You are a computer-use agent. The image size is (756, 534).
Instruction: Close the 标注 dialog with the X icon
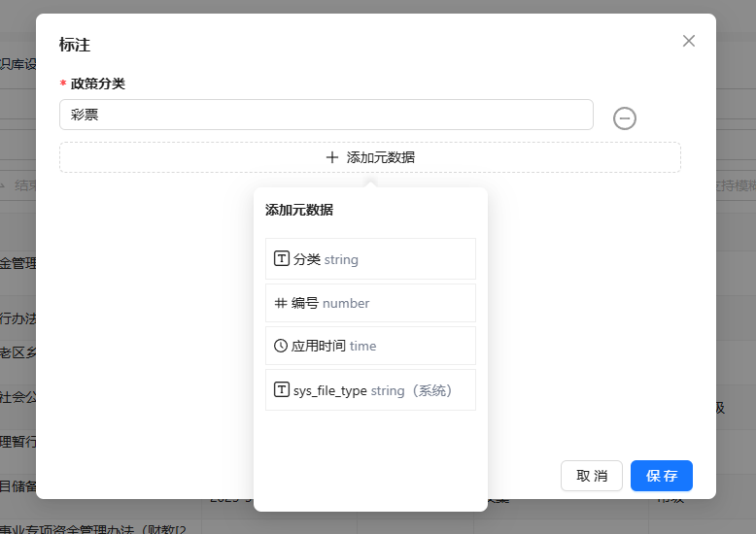pyautogui.click(x=689, y=41)
